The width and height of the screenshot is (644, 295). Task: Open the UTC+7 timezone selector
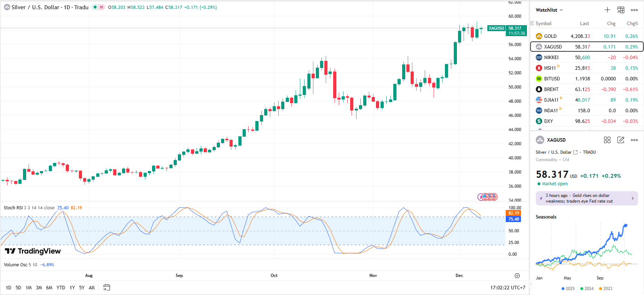(x=507, y=288)
